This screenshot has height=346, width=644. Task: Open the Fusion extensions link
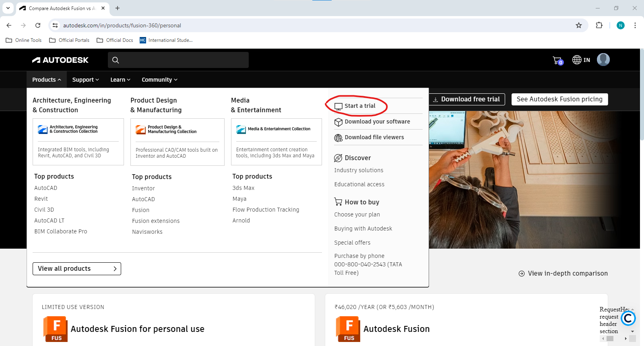[x=156, y=221]
